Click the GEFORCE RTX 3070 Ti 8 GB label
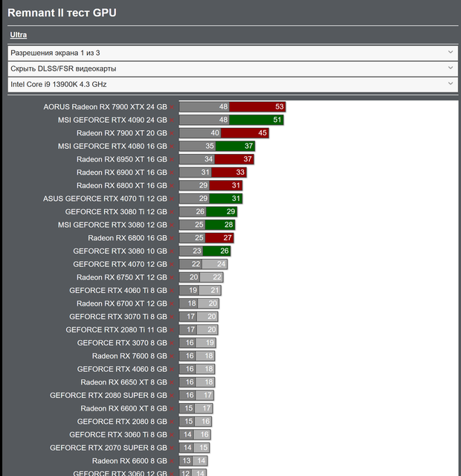 (118, 317)
